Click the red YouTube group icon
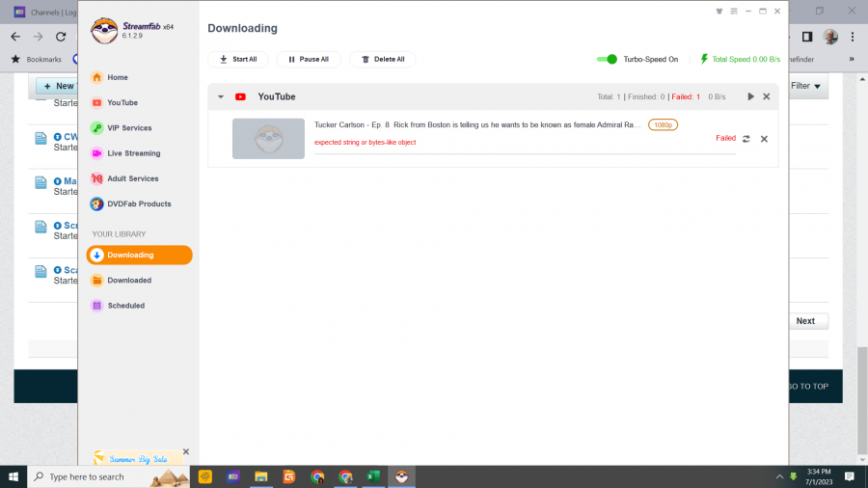 (x=240, y=96)
